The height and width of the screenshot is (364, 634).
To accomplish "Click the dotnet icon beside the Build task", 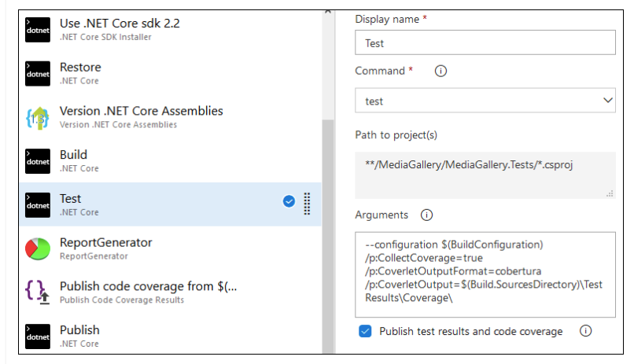I will click(38, 161).
